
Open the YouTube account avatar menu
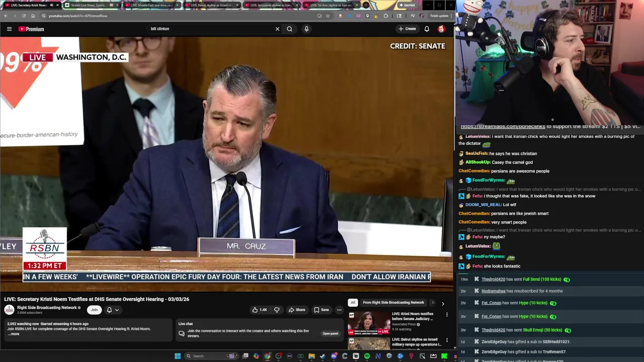click(441, 29)
